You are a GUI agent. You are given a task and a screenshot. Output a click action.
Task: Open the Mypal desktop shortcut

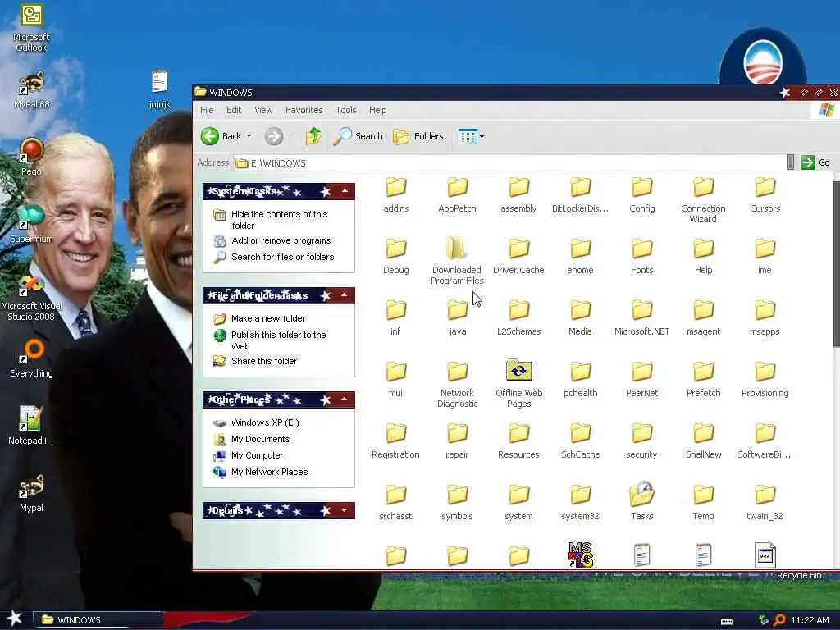pyautogui.click(x=31, y=493)
